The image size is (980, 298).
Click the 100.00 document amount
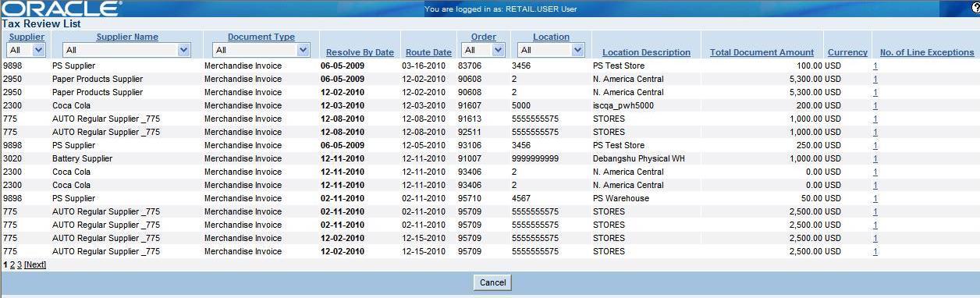[x=809, y=66]
